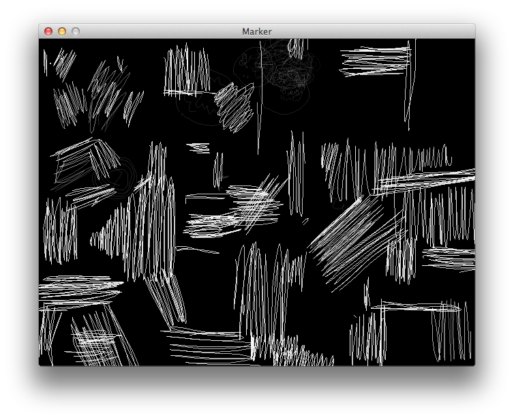Click the vertical stroke block at top, left of center
This screenshot has height=420, width=514.
pyautogui.click(x=185, y=72)
